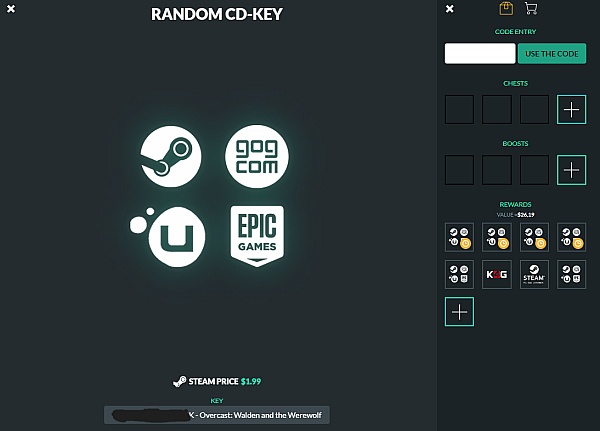Focus the code entry text field
This screenshot has width=600, height=431.
[480, 54]
